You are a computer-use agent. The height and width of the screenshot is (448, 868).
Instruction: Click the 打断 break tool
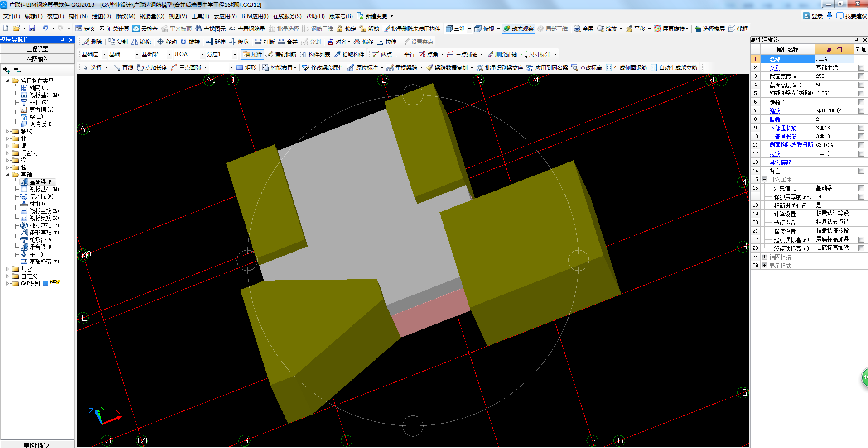(265, 42)
